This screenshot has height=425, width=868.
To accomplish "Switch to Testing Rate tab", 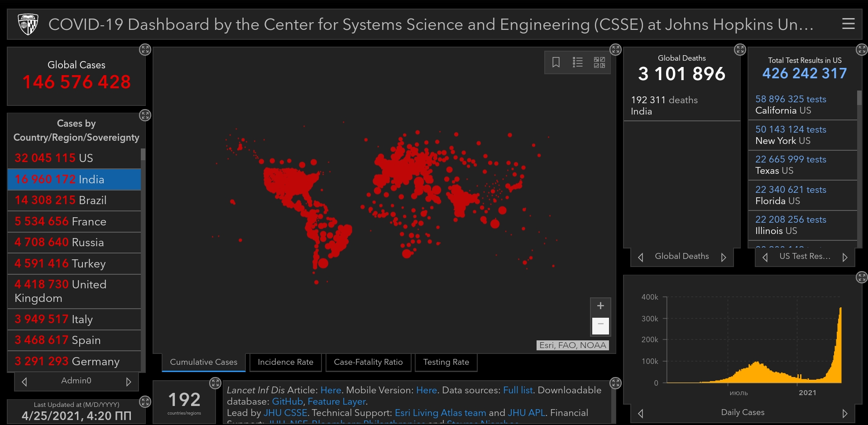I will (446, 362).
